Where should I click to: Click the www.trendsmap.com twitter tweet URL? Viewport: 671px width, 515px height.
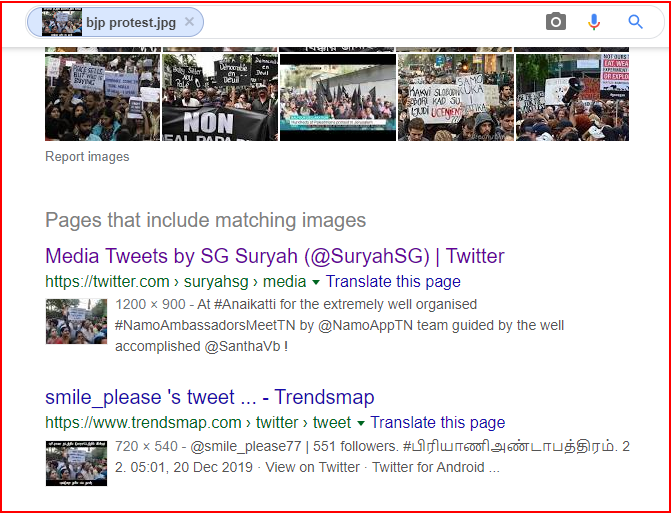pyautogui.click(x=198, y=423)
